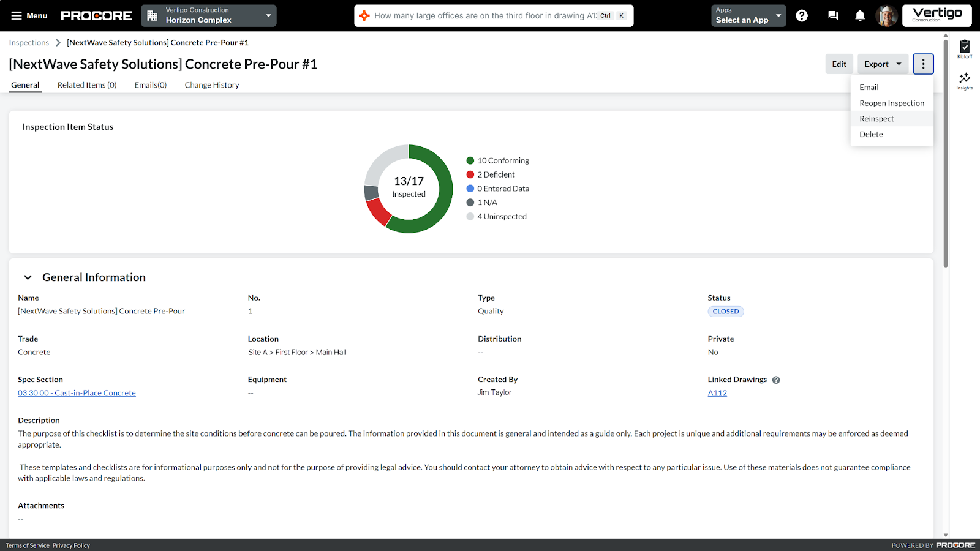Click the dark gray N/A legend dot
Image resolution: width=980 pixels, height=551 pixels.
click(x=470, y=203)
